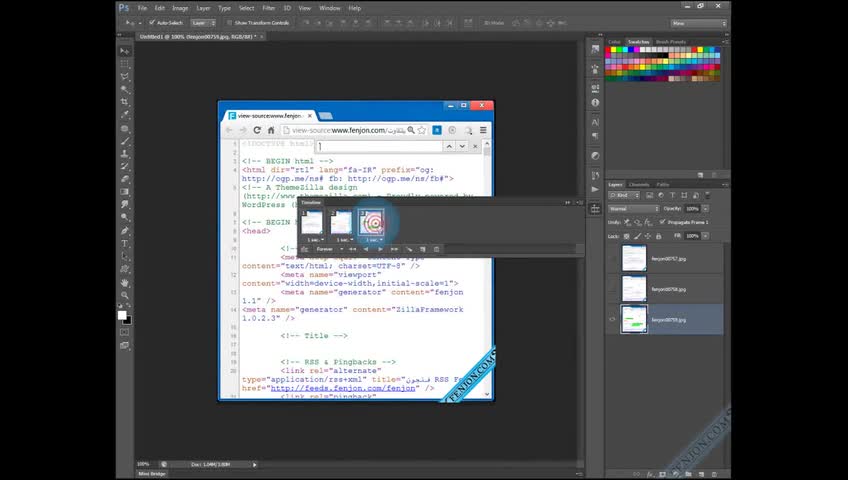This screenshot has width=848, height=480.
Task: Click the foreground color swatch in toolbox
Action: (122, 315)
